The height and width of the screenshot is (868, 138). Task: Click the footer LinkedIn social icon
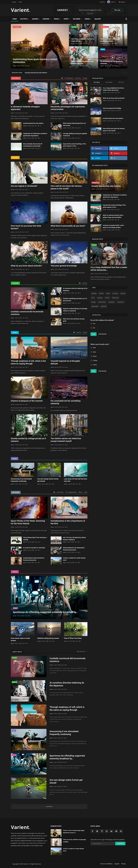[111, 831]
